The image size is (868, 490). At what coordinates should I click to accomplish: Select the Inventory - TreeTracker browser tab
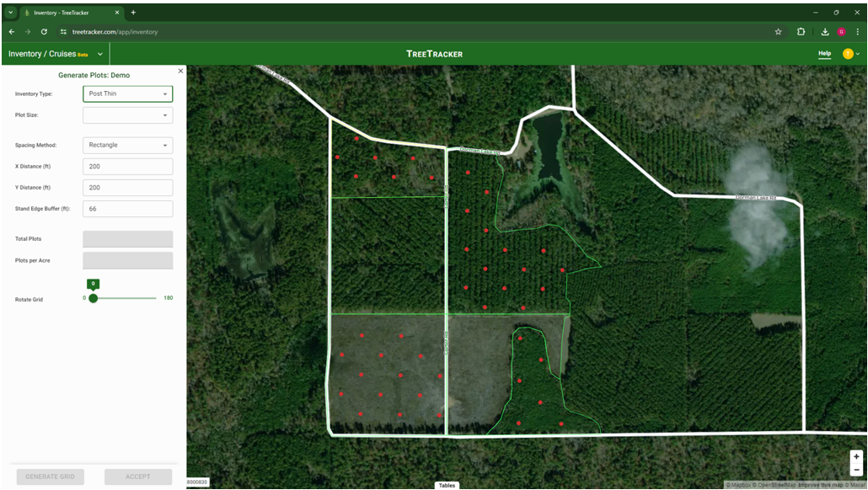point(67,13)
